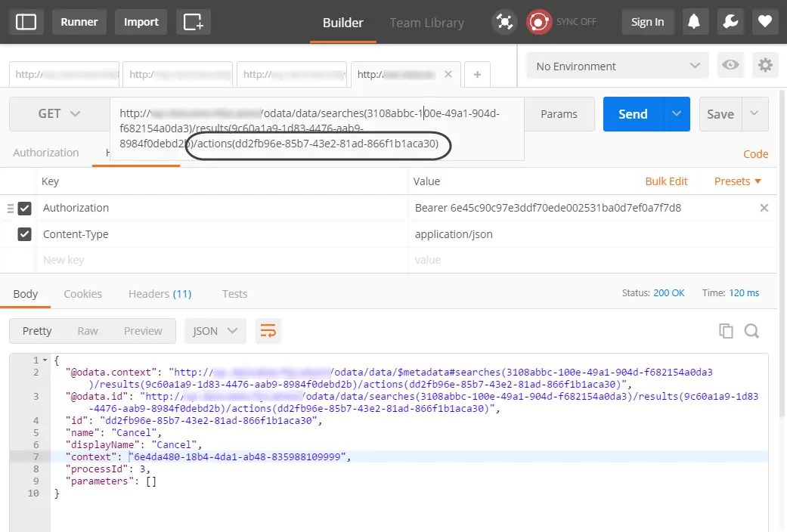This screenshot has width=787, height=532.
Task: Uncheck the Authorization header checkbox
Action: [x=25, y=209]
